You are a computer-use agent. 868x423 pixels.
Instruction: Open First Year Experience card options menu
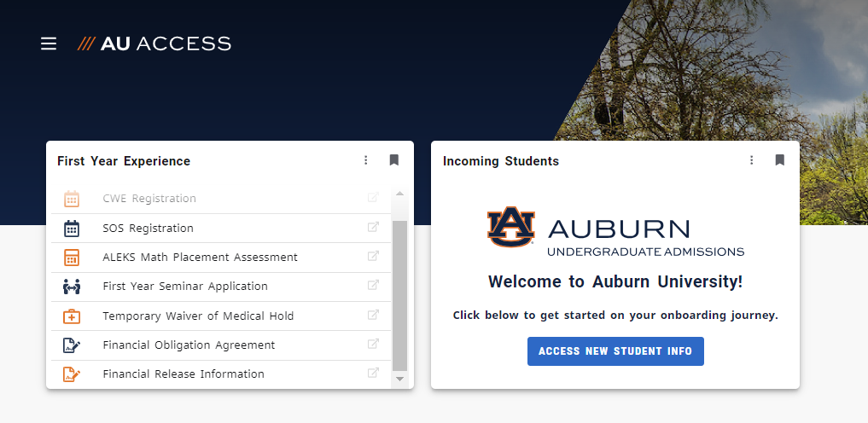(x=366, y=160)
